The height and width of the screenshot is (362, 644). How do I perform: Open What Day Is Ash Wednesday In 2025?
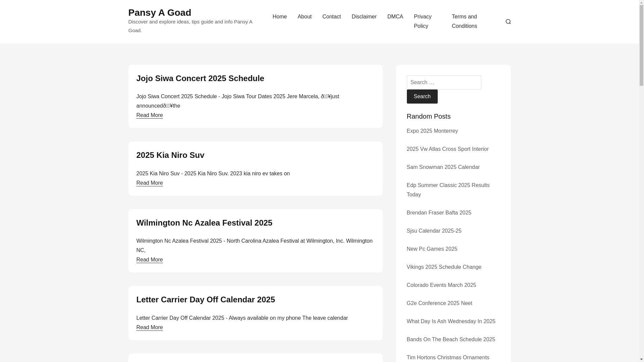click(451, 321)
